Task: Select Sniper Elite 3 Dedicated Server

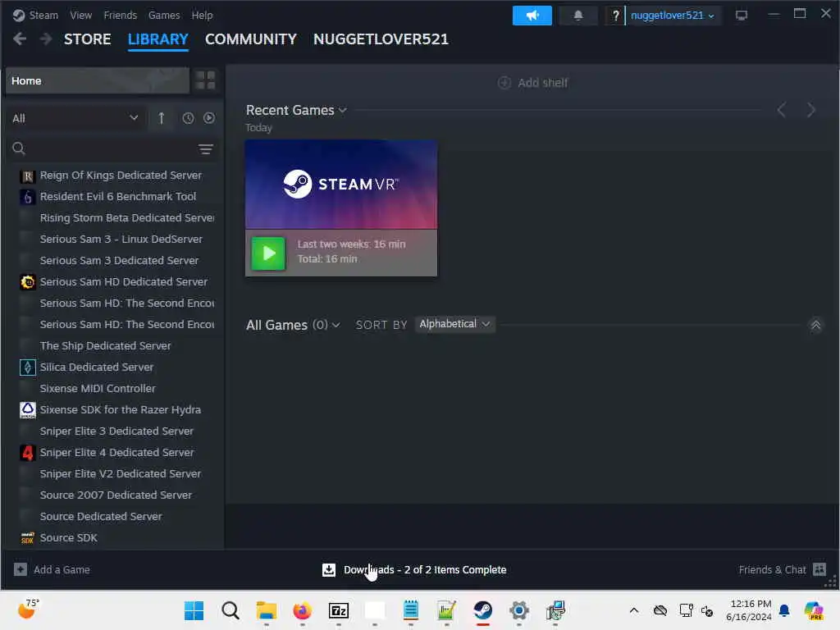Action: pyautogui.click(x=112, y=431)
